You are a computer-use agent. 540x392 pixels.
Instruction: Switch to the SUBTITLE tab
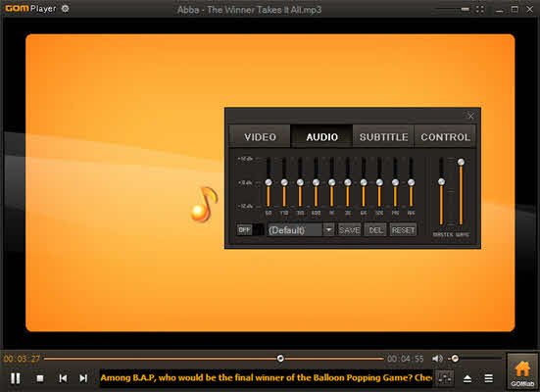click(383, 137)
